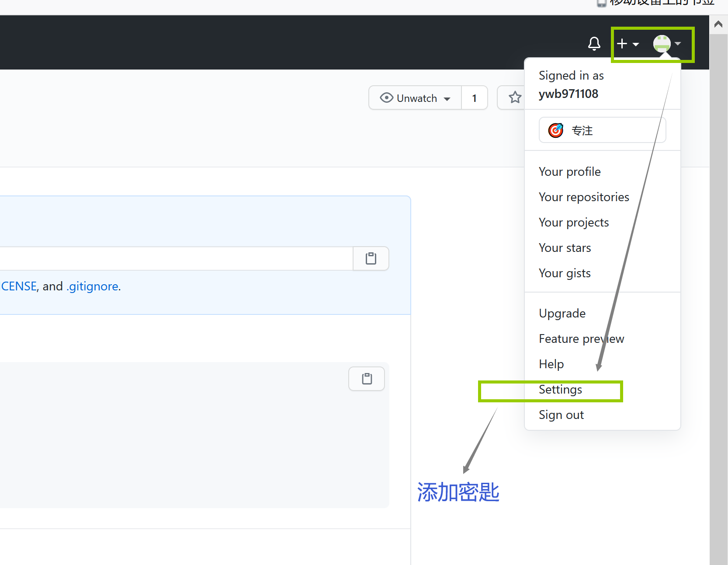
Task: Click the eye icon in the Unwatch button
Action: click(x=386, y=98)
